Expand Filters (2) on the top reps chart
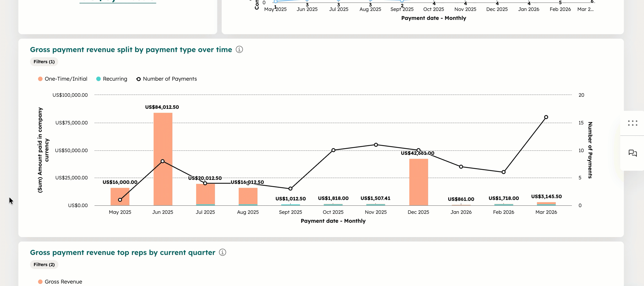Image resolution: width=644 pixels, height=286 pixels. coord(44,265)
